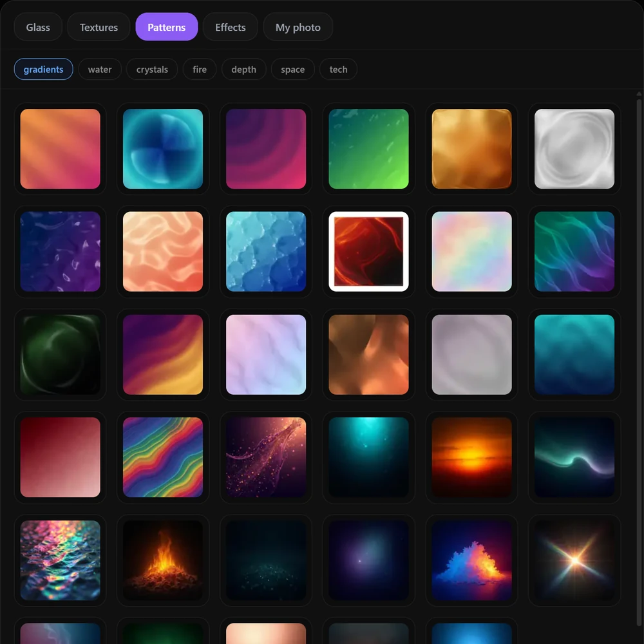Viewport: 644px width, 644px height.
Task: Pick the campfire flames thumbnail
Action: point(163,560)
